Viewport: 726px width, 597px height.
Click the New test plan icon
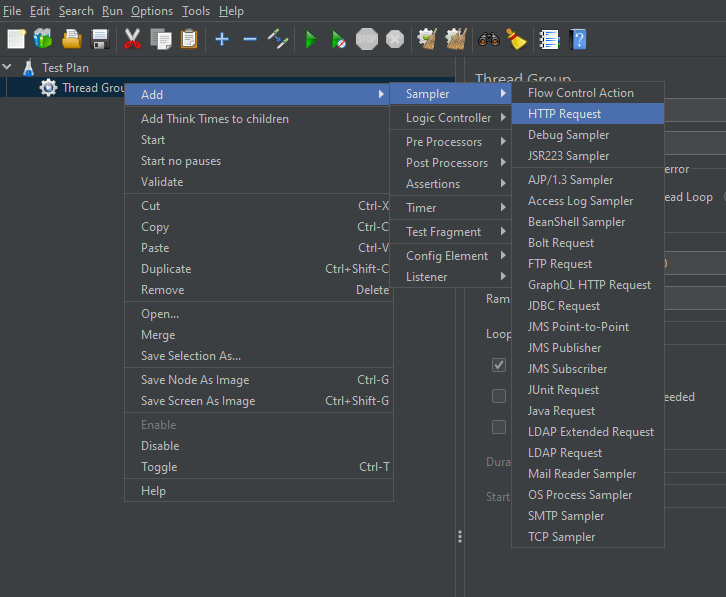click(x=16, y=39)
